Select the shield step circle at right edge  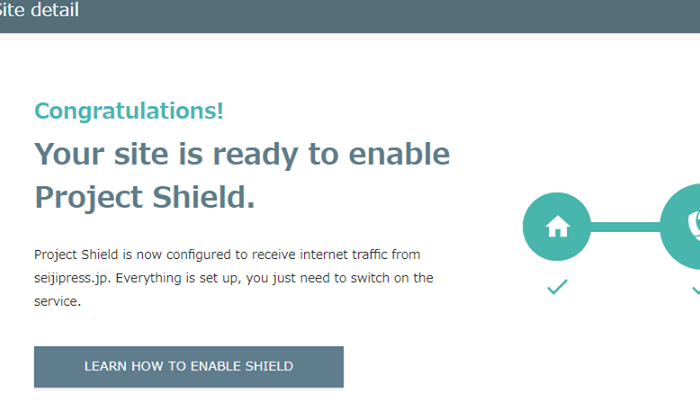680,227
